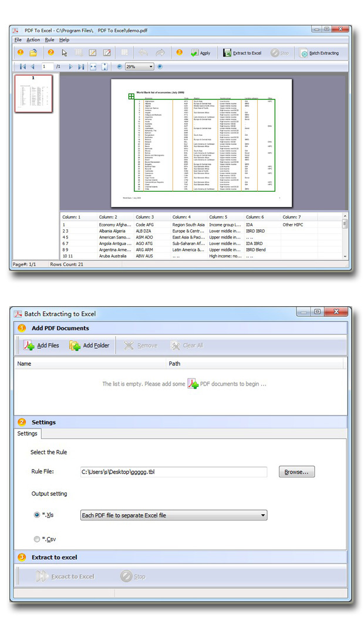Viewport: 364px width, 633px height.
Task: Open the File menu
Action: (18, 40)
